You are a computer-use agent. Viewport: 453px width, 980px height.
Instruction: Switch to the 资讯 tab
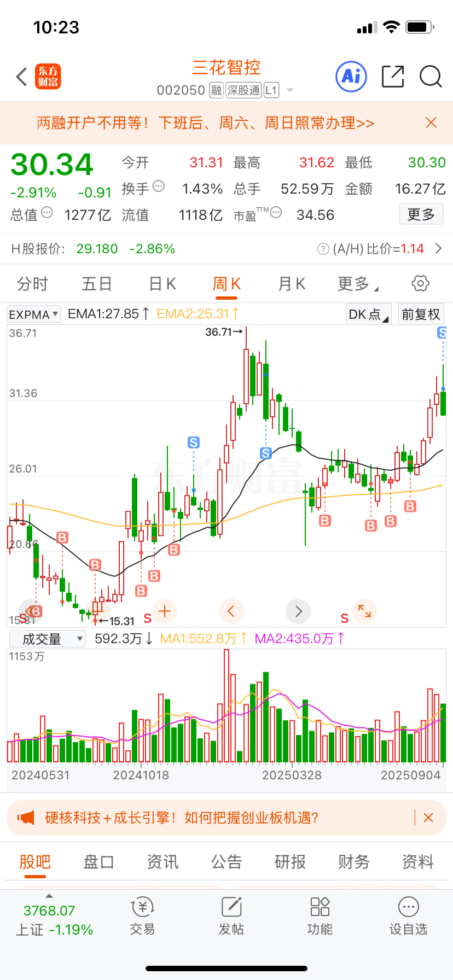click(x=162, y=862)
